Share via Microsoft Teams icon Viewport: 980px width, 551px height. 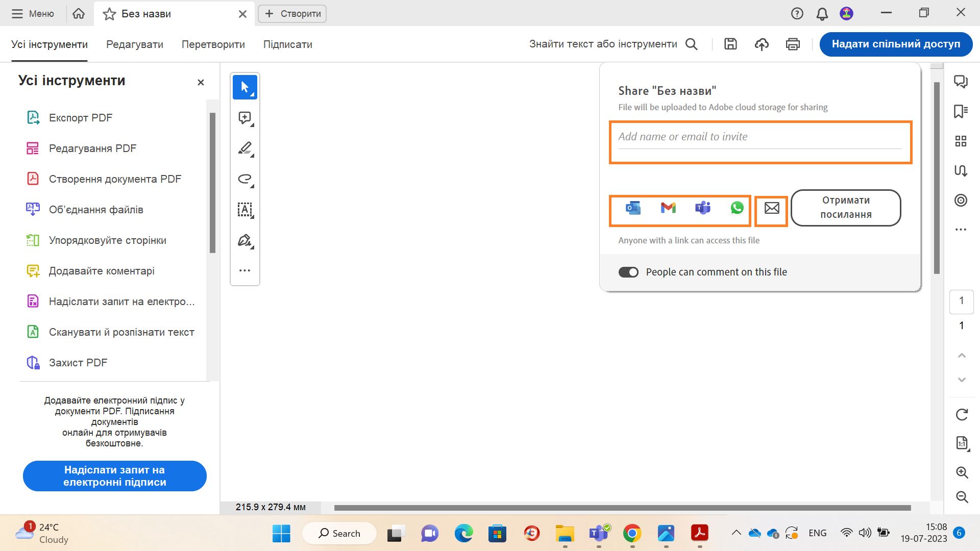(703, 208)
